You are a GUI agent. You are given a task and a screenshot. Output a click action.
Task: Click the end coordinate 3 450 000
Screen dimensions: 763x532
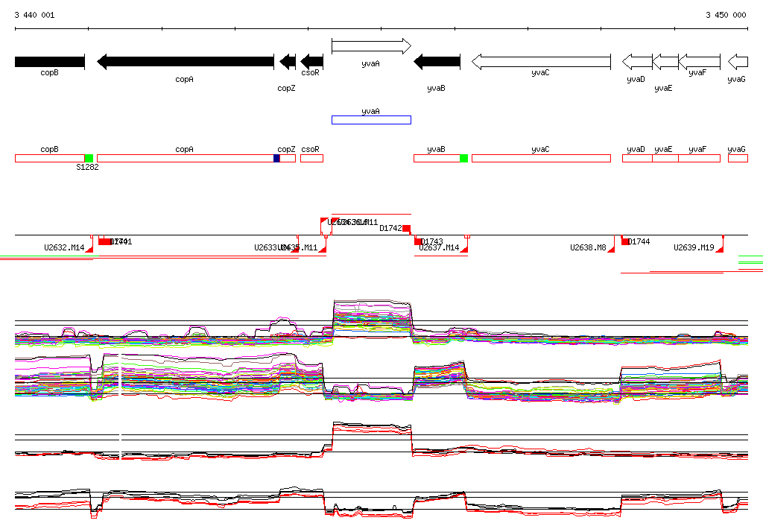tap(726, 15)
